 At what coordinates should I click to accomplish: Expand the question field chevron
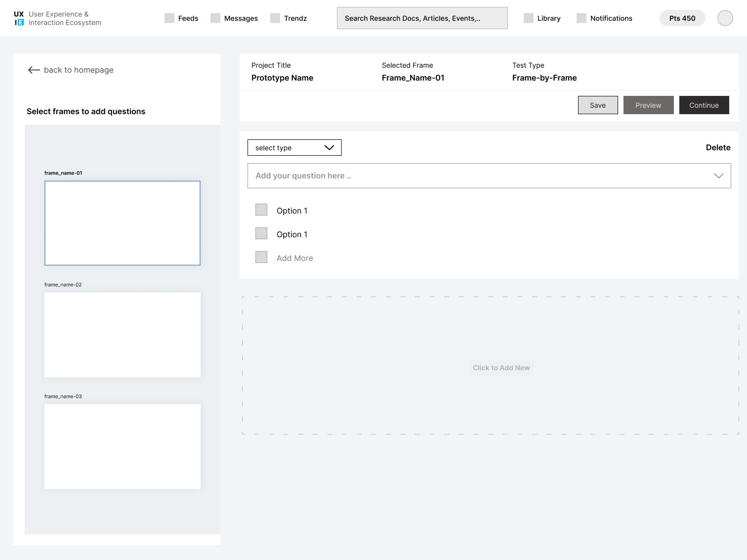click(x=718, y=176)
